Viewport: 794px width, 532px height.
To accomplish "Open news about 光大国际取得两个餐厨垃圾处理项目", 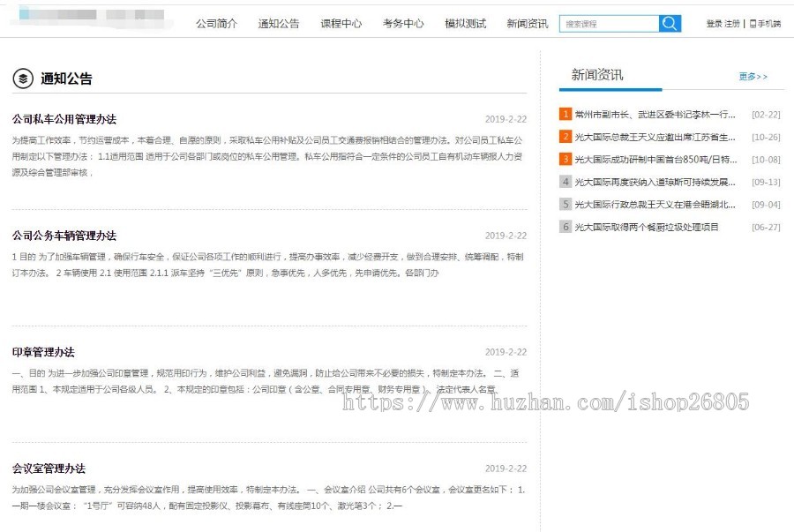I will [x=647, y=227].
